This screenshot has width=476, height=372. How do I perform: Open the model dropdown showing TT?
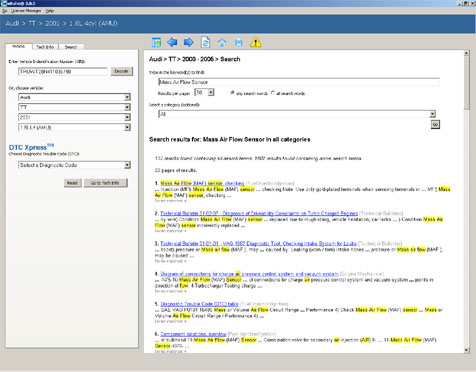point(74,107)
